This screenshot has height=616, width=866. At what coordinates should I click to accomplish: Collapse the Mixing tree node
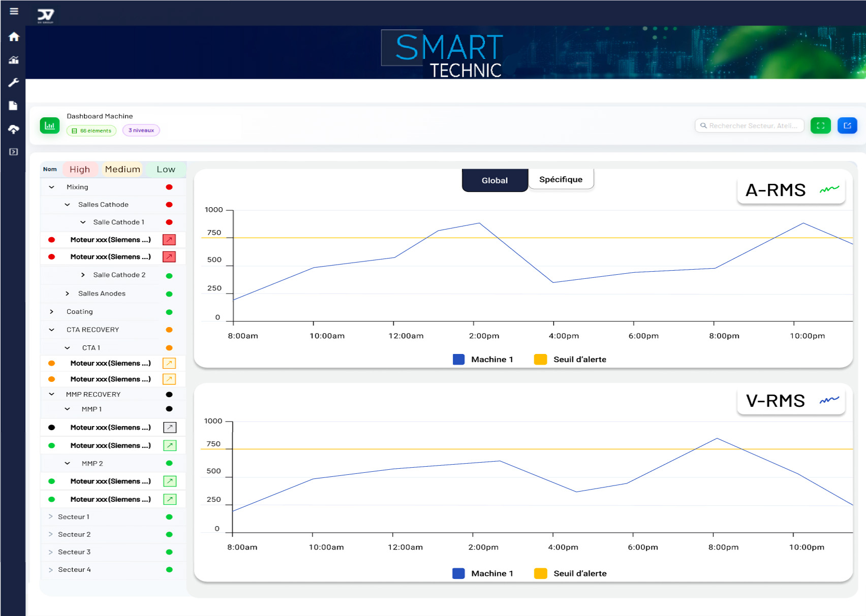[52, 187]
